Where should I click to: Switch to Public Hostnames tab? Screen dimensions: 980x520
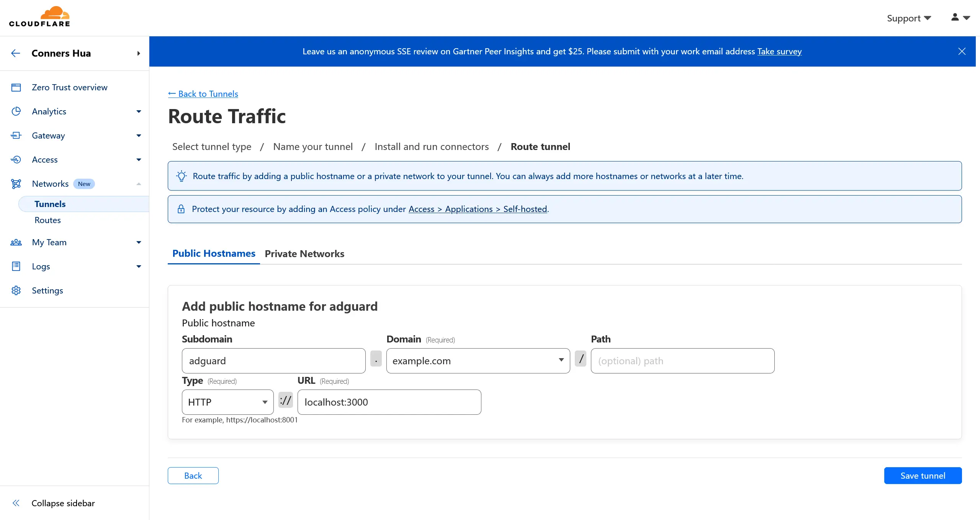click(214, 253)
